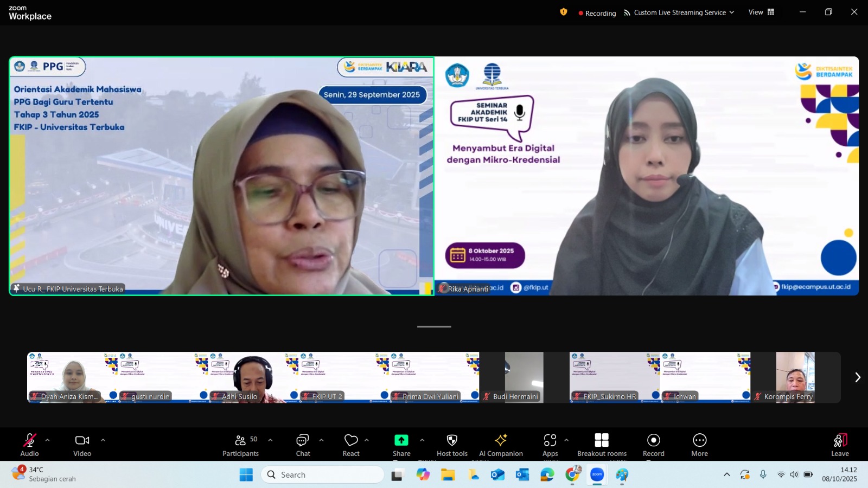Image resolution: width=868 pixels, height=488 pixels.
Task: Expand the Video options caret
Action: pos(103,440)
